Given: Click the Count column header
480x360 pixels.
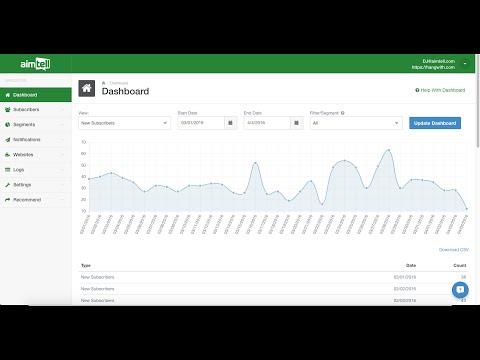Looking at the screenshot, I should (460, 265).
